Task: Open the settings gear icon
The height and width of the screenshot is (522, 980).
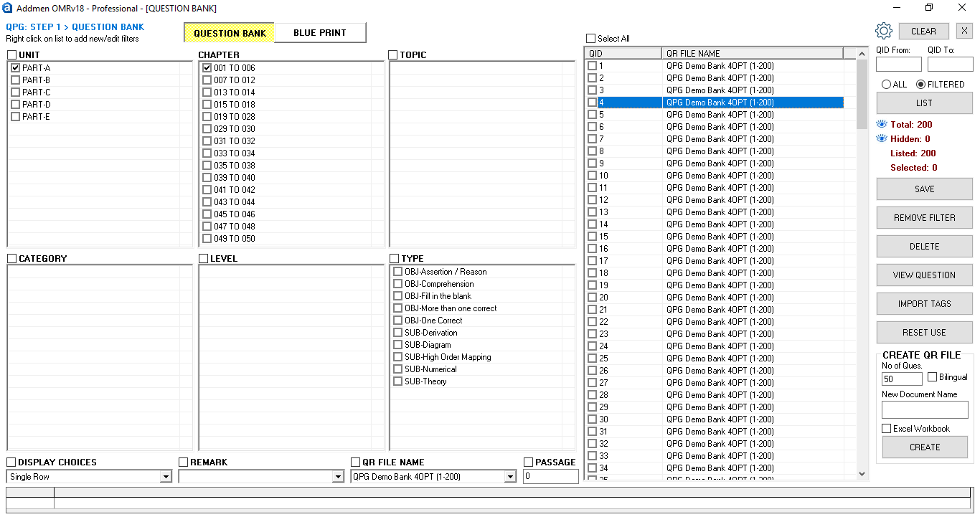Action: point(884,31)
